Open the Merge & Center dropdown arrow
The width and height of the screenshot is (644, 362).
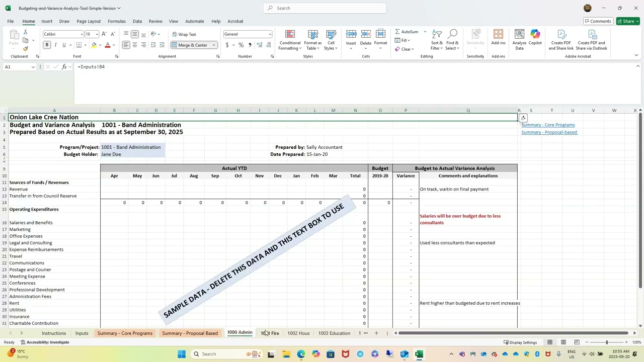pyautogui.click(x=214, y=45)
